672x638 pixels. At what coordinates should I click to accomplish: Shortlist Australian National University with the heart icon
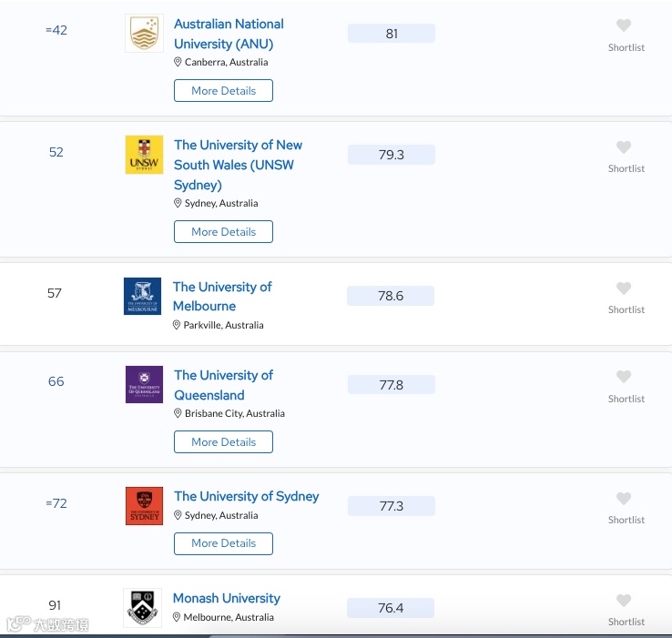[x=624, y=25]
